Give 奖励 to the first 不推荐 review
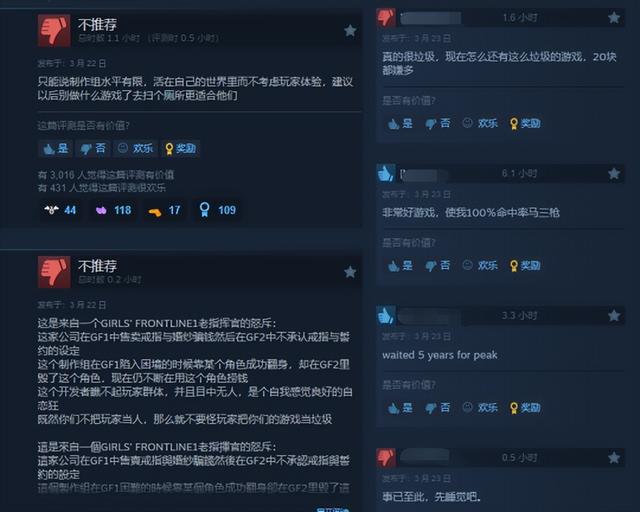The height and width of the screenshot is (512, 640). click(180, 148)
